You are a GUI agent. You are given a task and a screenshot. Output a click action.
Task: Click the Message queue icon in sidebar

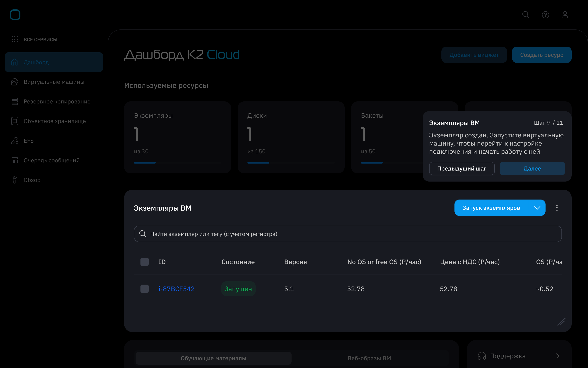(14, 160)
